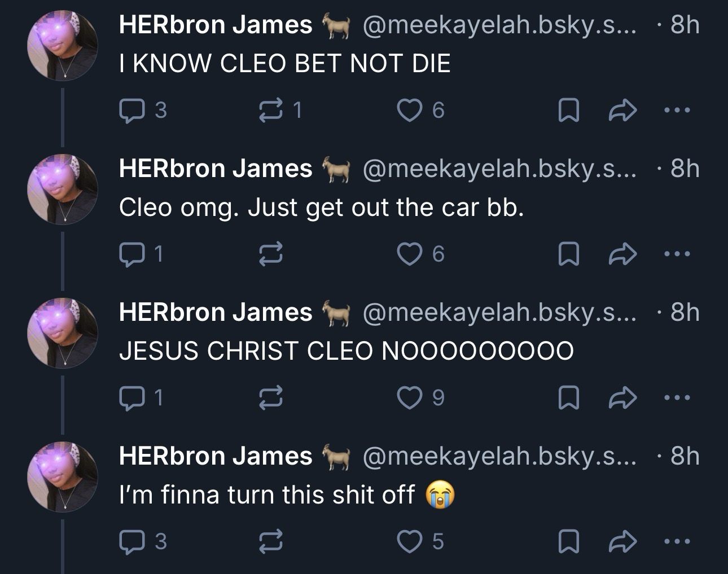
Task: Reply to the "I KNOW CLEO BET NOT DIE" post
Action: point(131,111)
